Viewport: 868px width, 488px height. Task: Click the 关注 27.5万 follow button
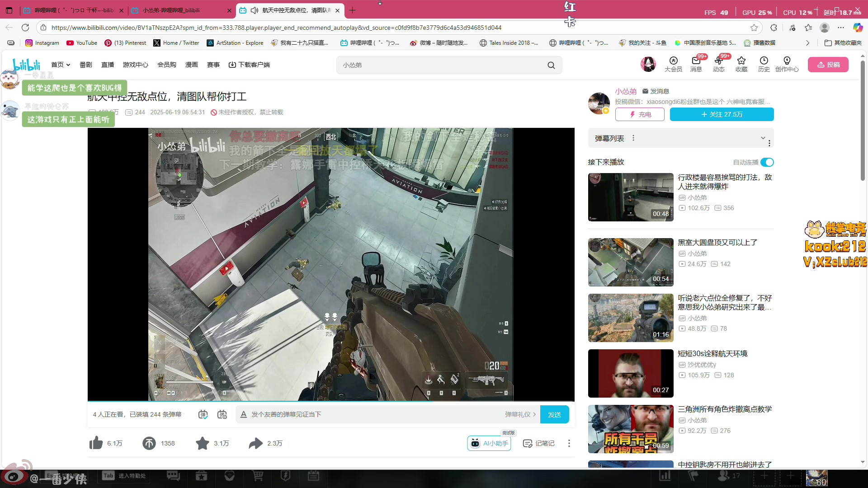pyautogui.click(x=722, y=114)
